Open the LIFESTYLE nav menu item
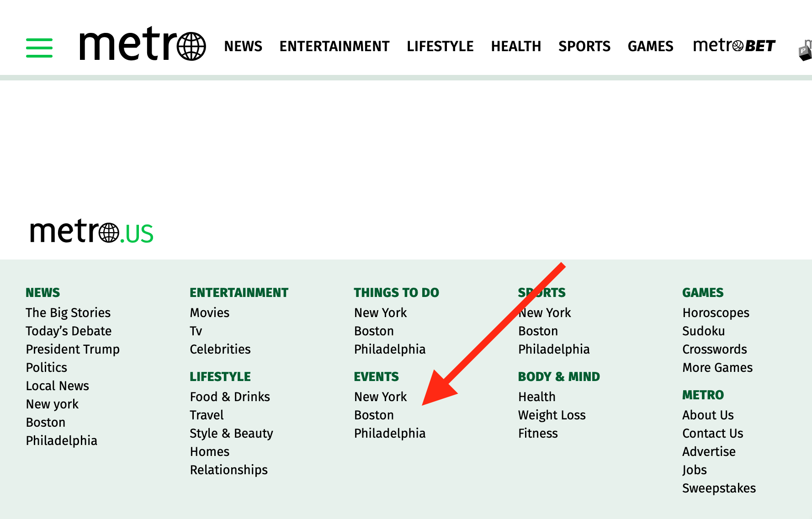The image size is (812, 519). (x=440, y=46)
